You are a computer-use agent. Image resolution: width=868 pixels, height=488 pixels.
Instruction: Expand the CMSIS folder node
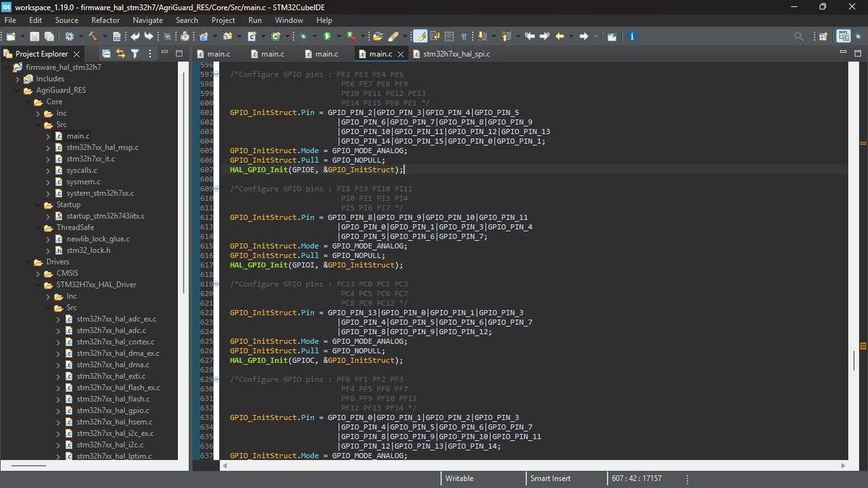point(38,273)
